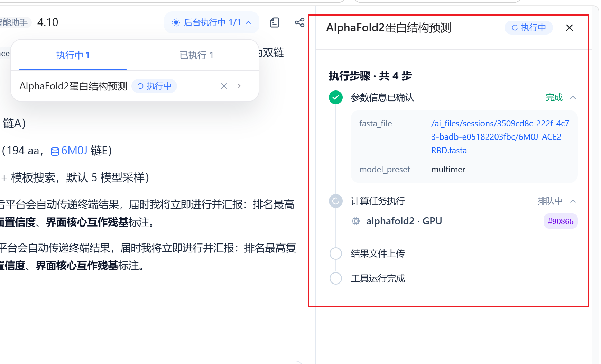601x364 pixels.
Task: Close the AlphaFold2 detail panel
Action: [x=570, y=28]
